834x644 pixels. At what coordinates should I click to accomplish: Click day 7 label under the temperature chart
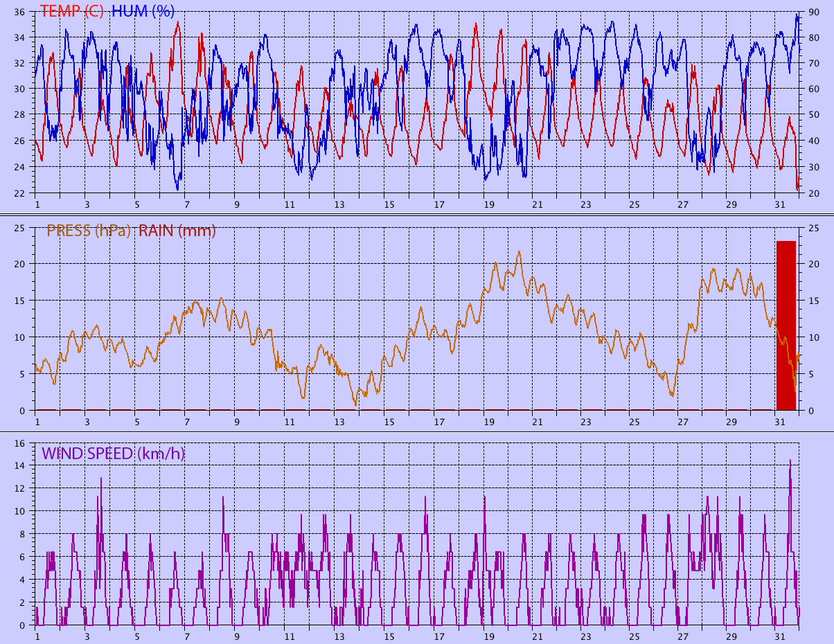click(x=186, y=205)
